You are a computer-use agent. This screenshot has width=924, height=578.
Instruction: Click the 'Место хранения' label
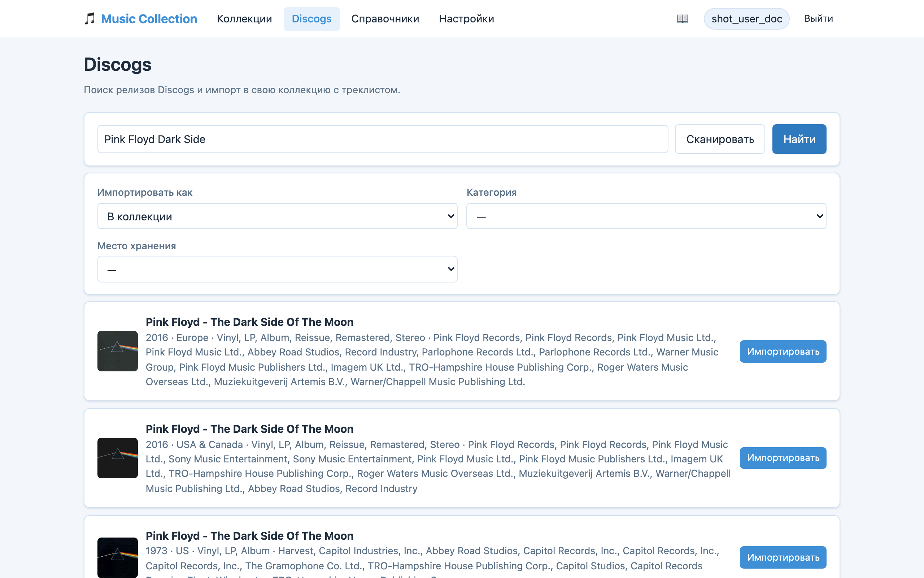[137, 246]
